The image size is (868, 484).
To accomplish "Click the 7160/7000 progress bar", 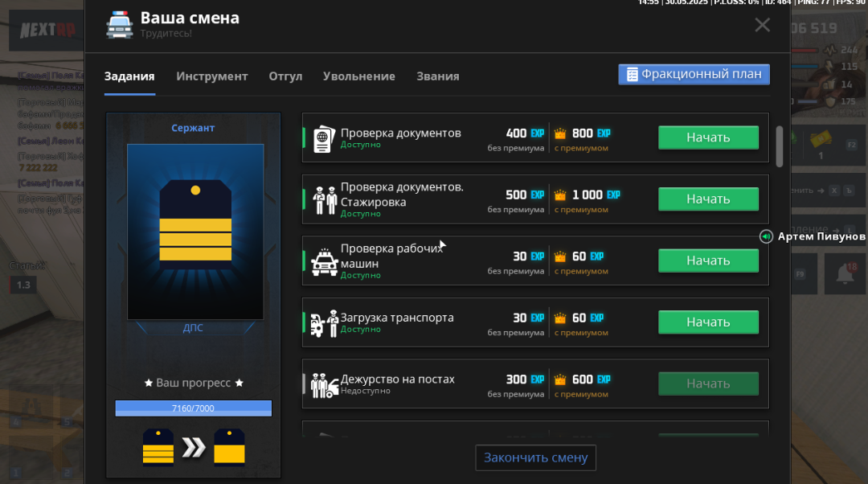I will [193, 408].
